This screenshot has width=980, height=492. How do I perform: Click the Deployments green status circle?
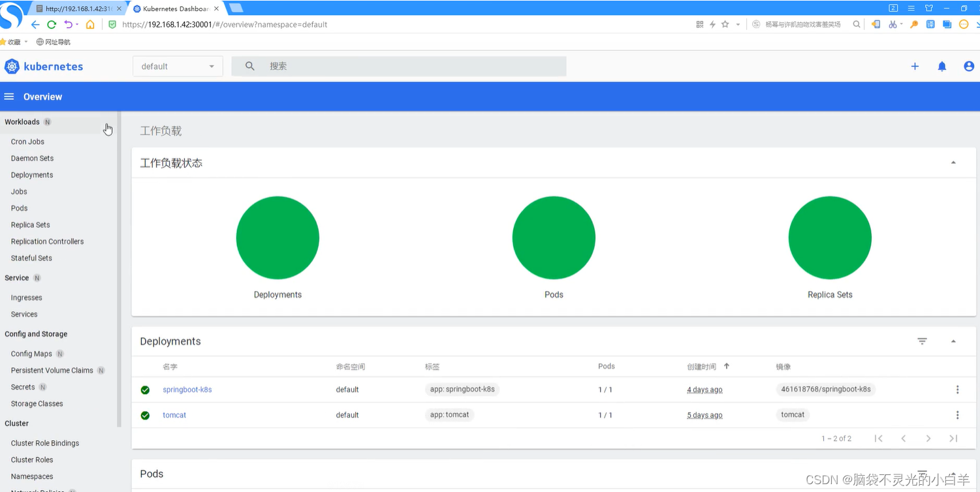pos(277,238)
